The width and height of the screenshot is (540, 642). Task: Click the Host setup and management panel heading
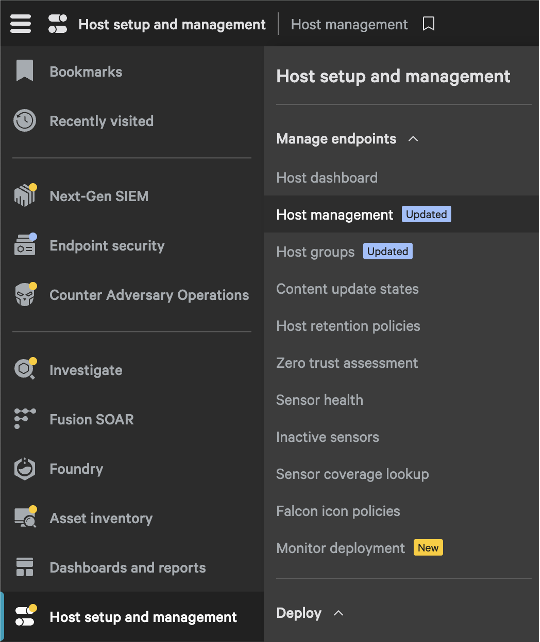[x=393, y=77]
